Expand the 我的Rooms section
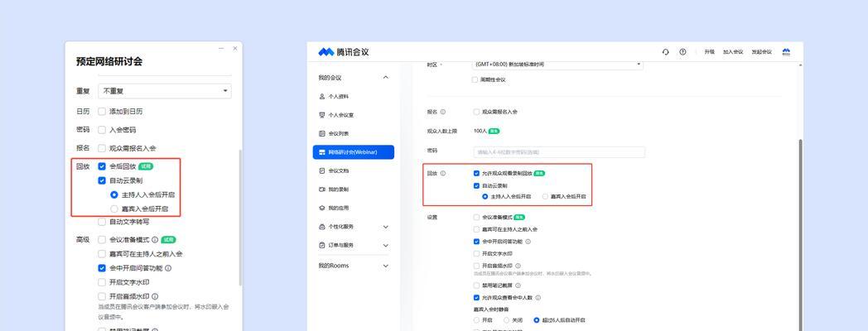868x331 pixels. (386, 266)
